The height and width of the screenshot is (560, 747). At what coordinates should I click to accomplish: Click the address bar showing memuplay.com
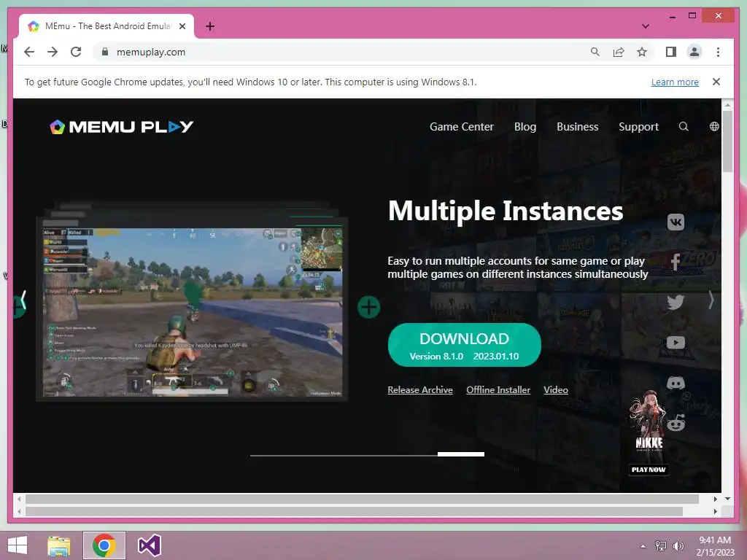click(x=343, y=52)
